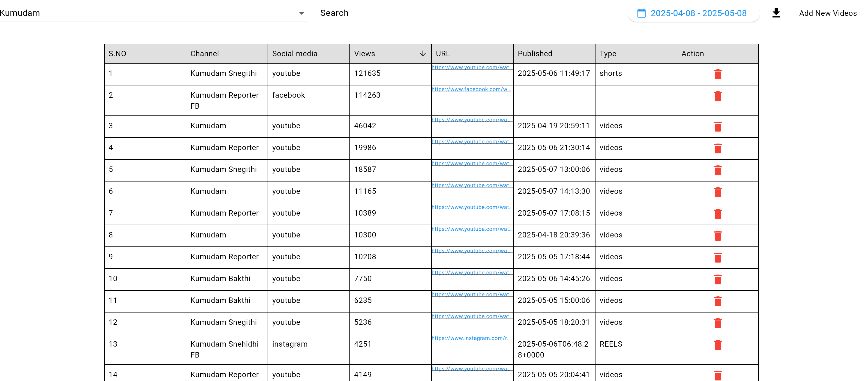Open YouTube URL in row 9
The width and height of the screenshot is (868, 381).
[472, 251]
